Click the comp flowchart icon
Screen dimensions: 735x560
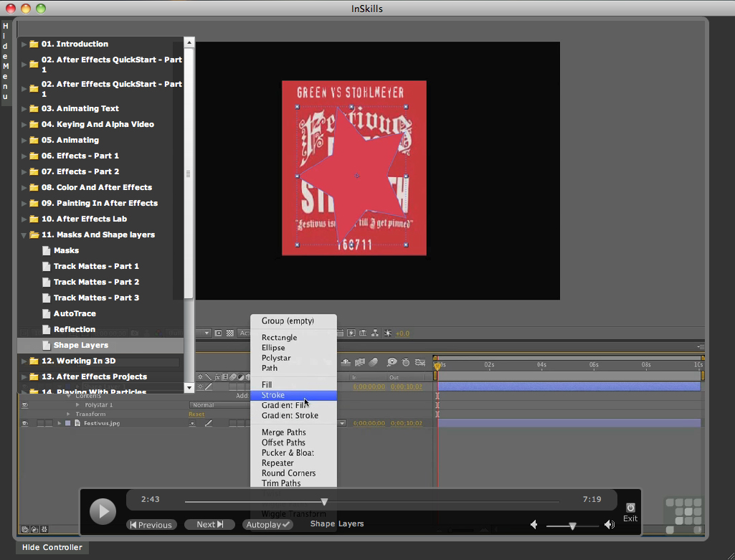375,333
